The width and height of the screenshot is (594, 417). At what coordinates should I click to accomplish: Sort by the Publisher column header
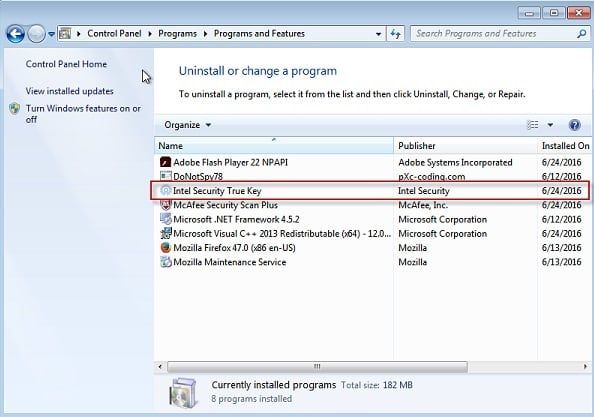coord(466,146)
